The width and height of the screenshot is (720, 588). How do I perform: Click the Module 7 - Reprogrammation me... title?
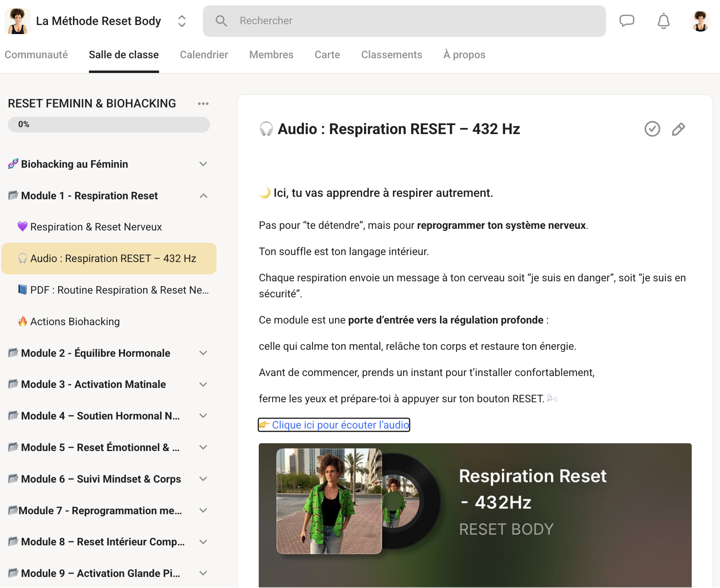coord(100,511)
